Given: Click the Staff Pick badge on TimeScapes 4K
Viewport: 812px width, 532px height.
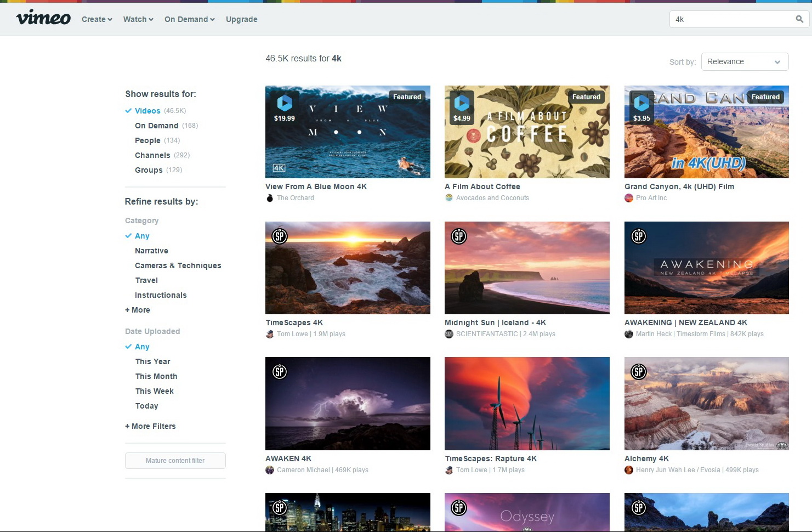Looking at the screenshot, I should coord(280,236).
